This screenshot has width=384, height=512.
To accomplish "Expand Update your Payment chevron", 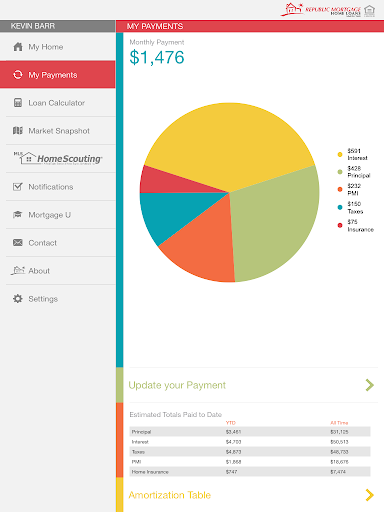I will [370, 385].
